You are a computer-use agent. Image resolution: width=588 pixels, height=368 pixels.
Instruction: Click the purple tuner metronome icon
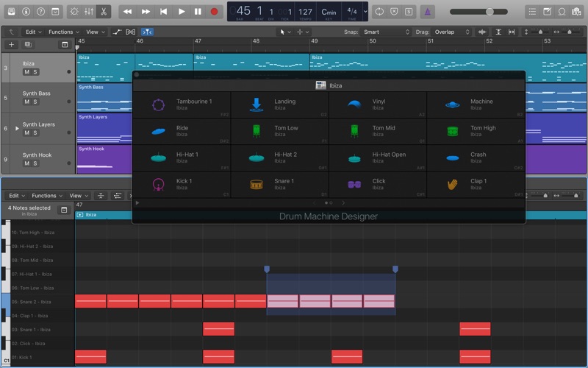point(429,12)
